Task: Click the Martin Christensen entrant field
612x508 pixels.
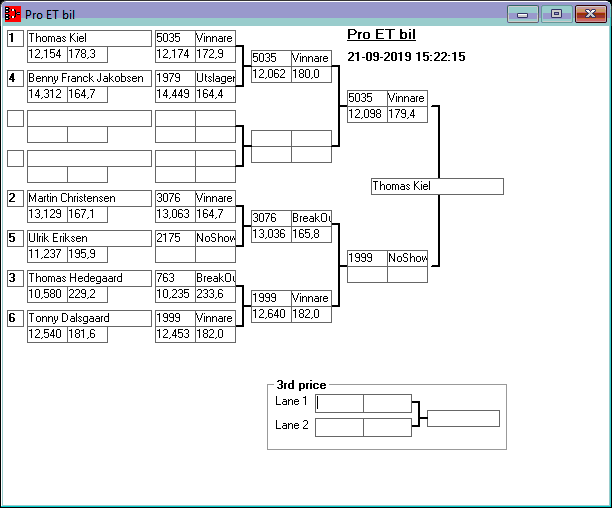Action: (x=88, y=198)
